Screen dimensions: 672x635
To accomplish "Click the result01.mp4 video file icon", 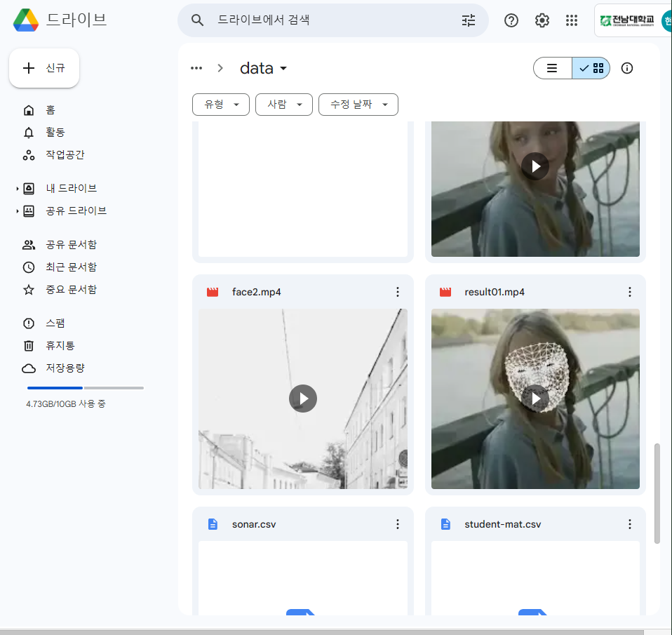I will [x=445, y=292].
